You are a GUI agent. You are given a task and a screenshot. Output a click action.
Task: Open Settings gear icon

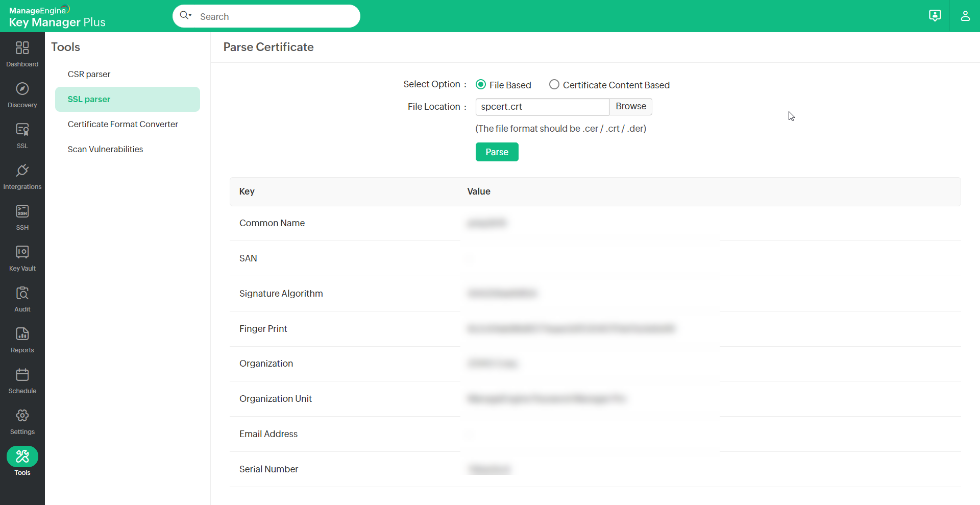[22, 416]
